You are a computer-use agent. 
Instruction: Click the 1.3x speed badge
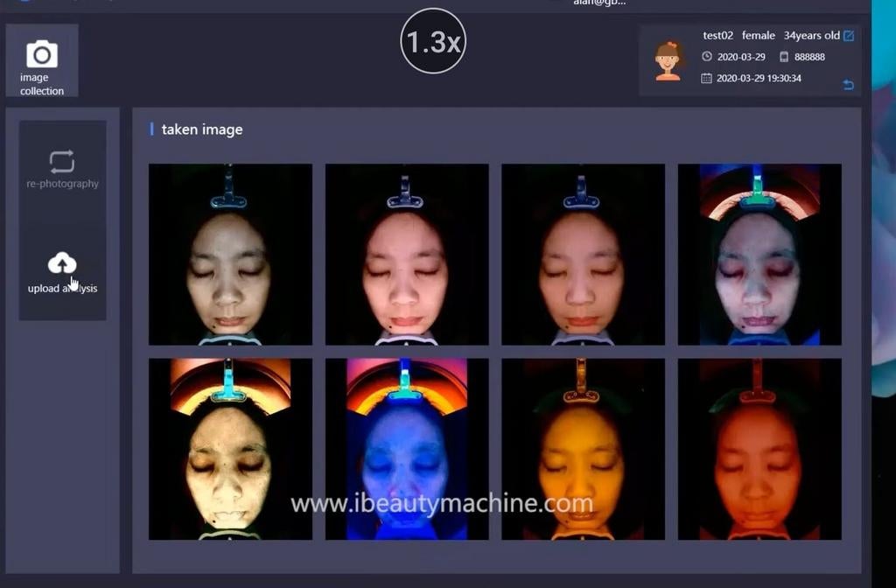pos(433,41)
